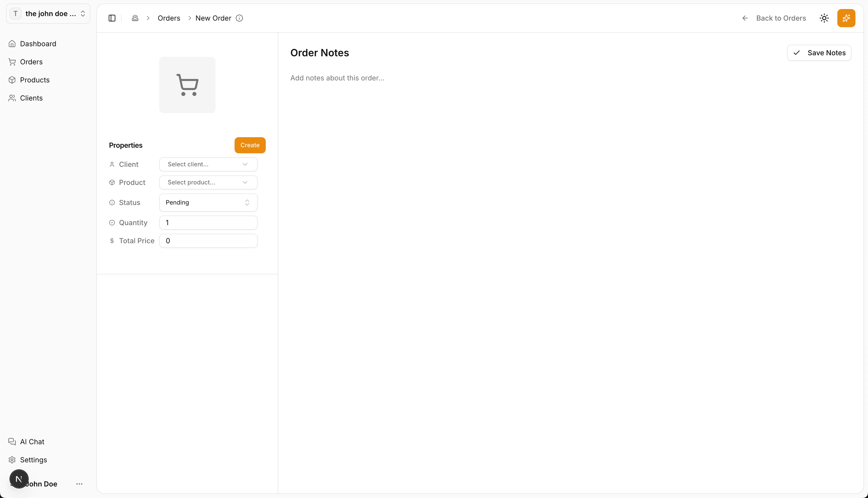Open the Select client dropdown

tap(208, 164)
